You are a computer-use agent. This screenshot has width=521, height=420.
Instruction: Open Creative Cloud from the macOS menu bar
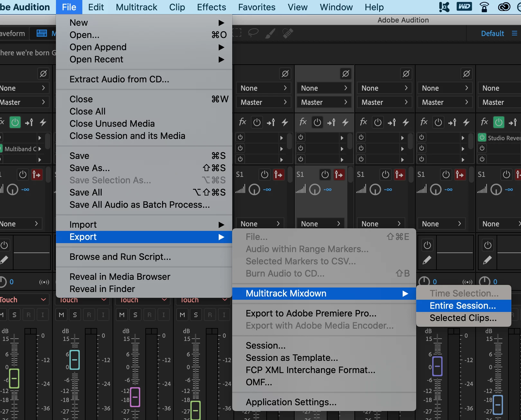click(x=504, y=7)
